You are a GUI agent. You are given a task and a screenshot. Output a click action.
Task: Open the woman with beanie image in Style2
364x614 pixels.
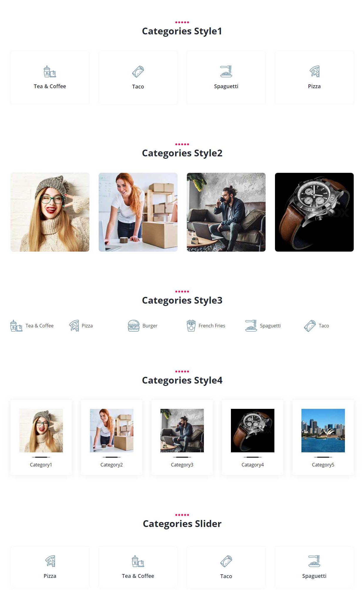point(50,212)
